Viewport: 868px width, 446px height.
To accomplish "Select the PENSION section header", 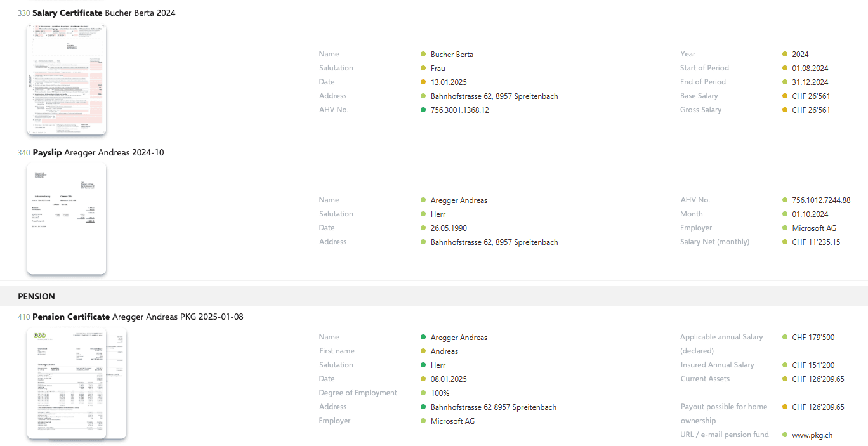I will point(36,296).
